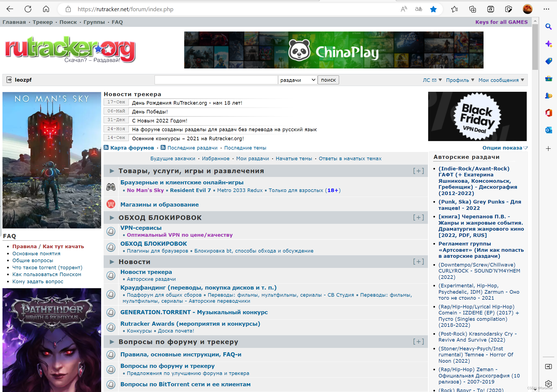Open the раздачи search type dropdown
This screenshot has width=557, height=392.
click(x=298, y=80)
